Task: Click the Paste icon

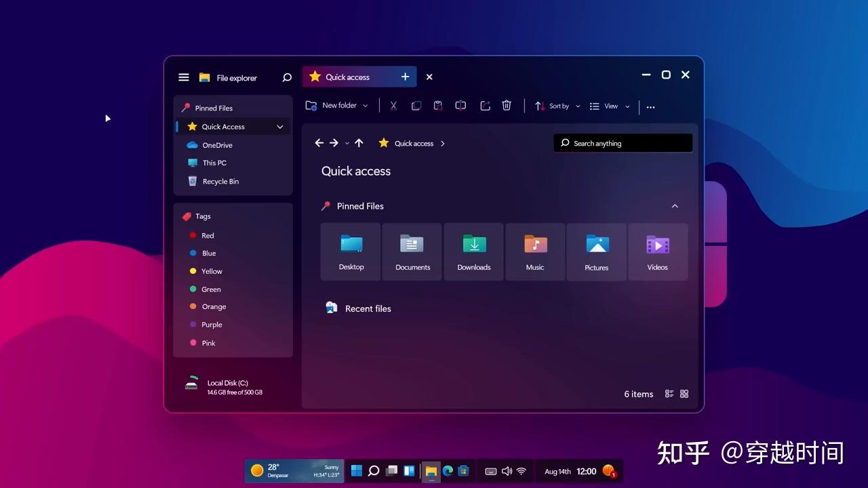Action: [x=437, y=106]
